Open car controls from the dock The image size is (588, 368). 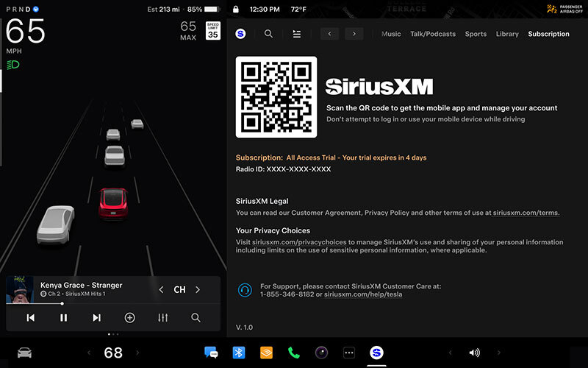24,353
